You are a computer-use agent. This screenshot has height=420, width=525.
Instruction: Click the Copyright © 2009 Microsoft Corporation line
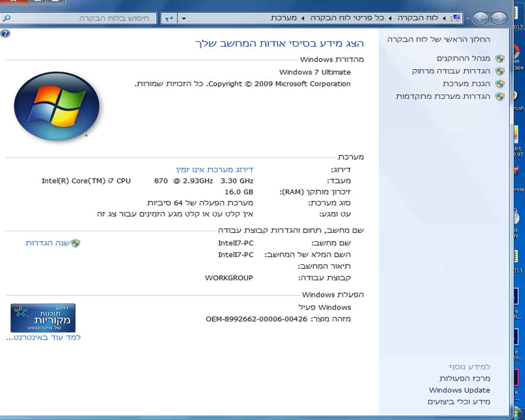[243, 84]
